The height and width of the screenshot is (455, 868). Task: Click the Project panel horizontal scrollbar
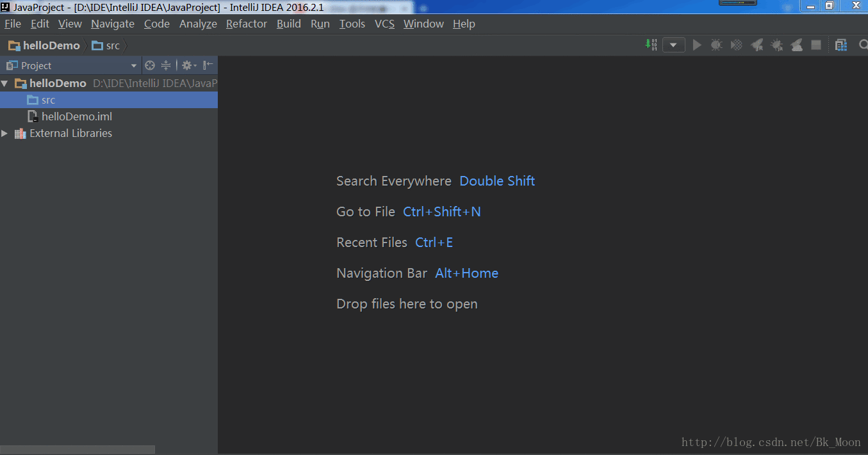coord(78,449)
